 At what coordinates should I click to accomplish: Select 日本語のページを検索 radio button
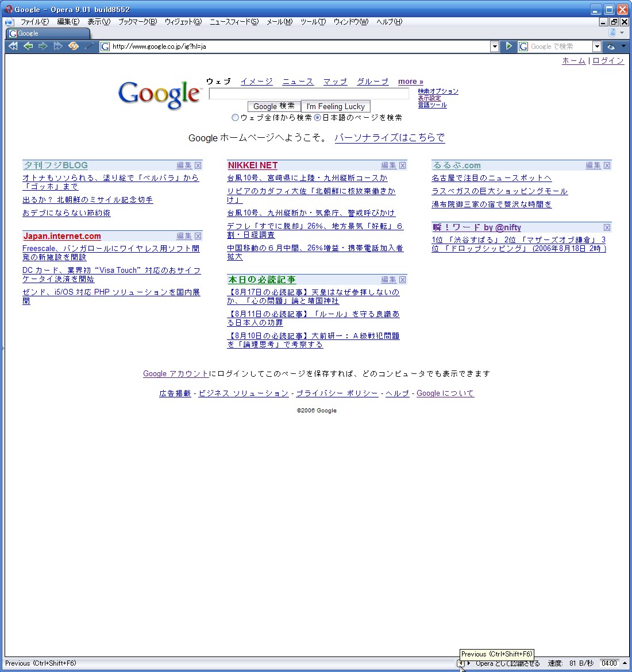pos(317,117)
